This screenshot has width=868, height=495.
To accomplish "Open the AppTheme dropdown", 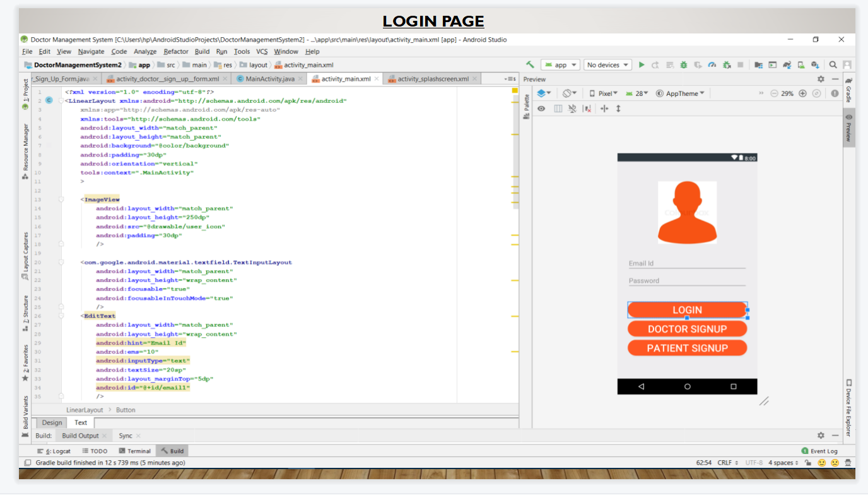I will (x=680, y=93).
